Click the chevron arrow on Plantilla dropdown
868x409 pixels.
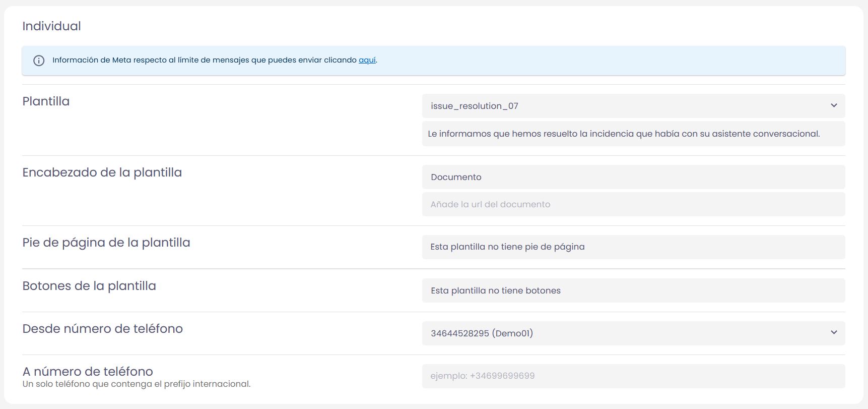point(834,105)
